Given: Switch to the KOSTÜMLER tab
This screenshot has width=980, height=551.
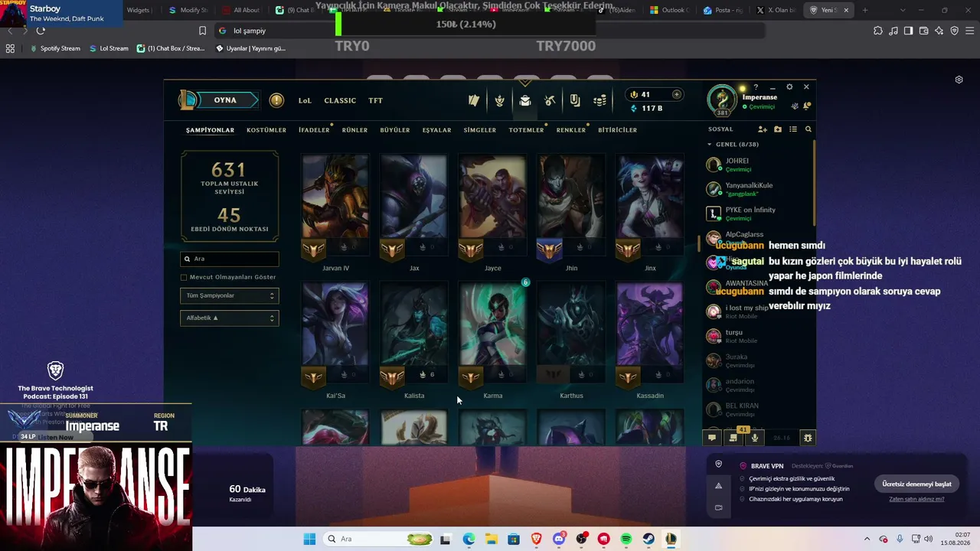Looking at the screenshot, I should click(x=266, y=130).
